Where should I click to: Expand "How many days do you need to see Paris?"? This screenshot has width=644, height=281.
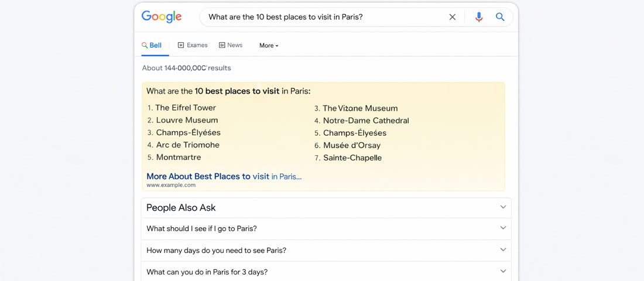coord(326,251)
